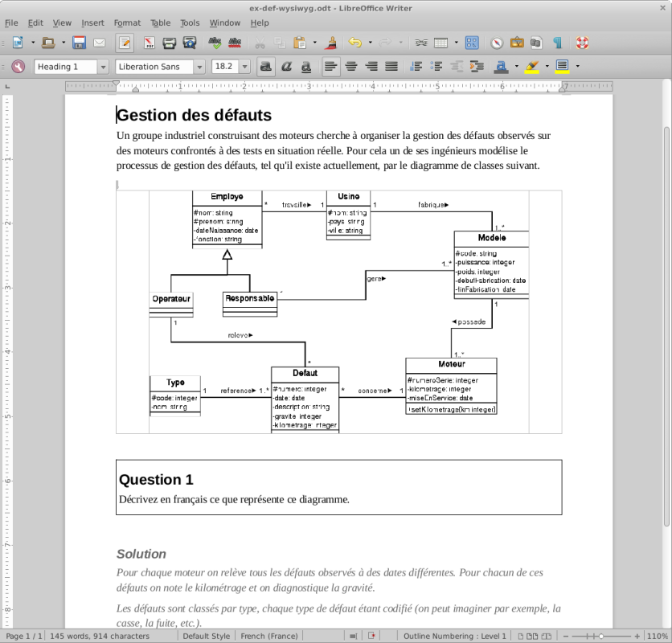Expand the Heading 1 paragraph style dropdown
This screenshot has height=643, width=672.
coord(102,67)
